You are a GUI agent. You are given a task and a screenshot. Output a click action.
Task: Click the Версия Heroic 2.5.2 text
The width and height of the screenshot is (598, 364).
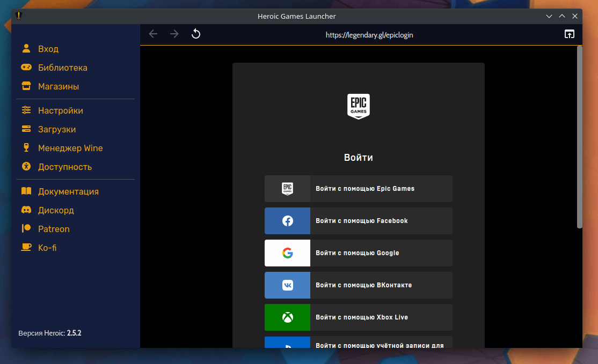pyautogui.click(x=50, y=333)
